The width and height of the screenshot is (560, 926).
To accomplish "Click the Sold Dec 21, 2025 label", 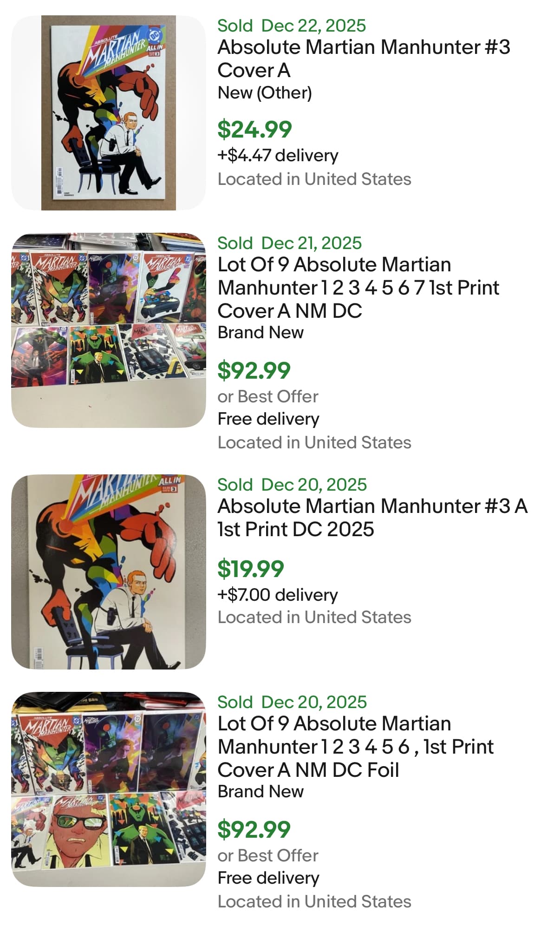I will point(290,243).
